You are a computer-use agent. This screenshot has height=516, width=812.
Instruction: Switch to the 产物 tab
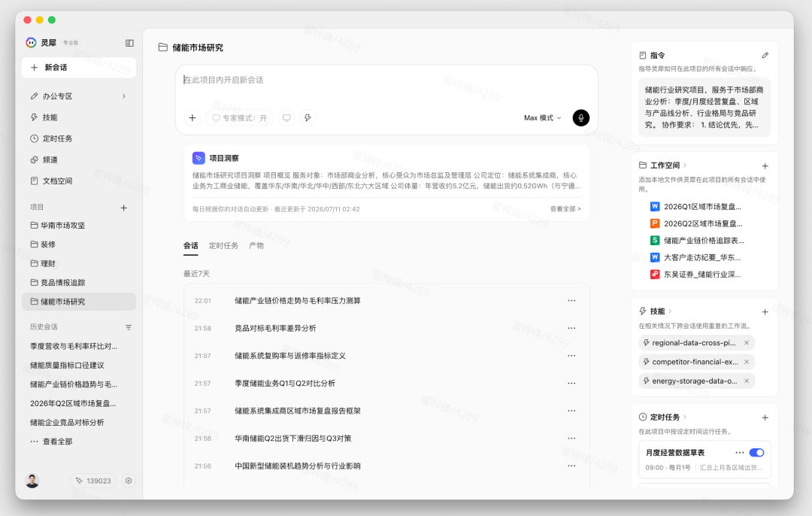coord(256,245)
